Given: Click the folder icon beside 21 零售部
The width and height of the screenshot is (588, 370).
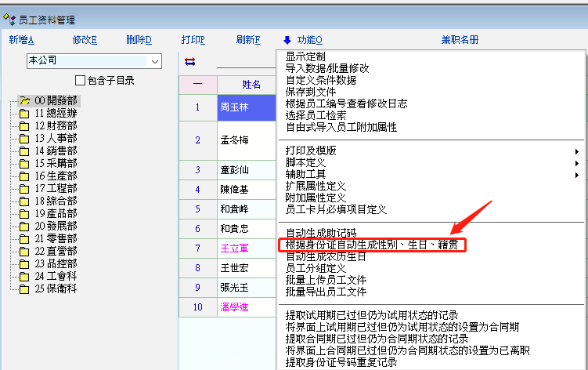Looking at the screenshot, I should 24,238.
